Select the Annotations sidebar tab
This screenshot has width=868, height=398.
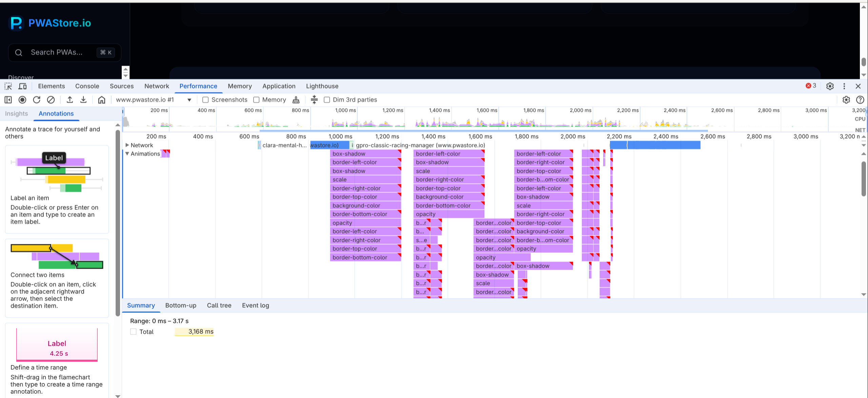point(56,114)
